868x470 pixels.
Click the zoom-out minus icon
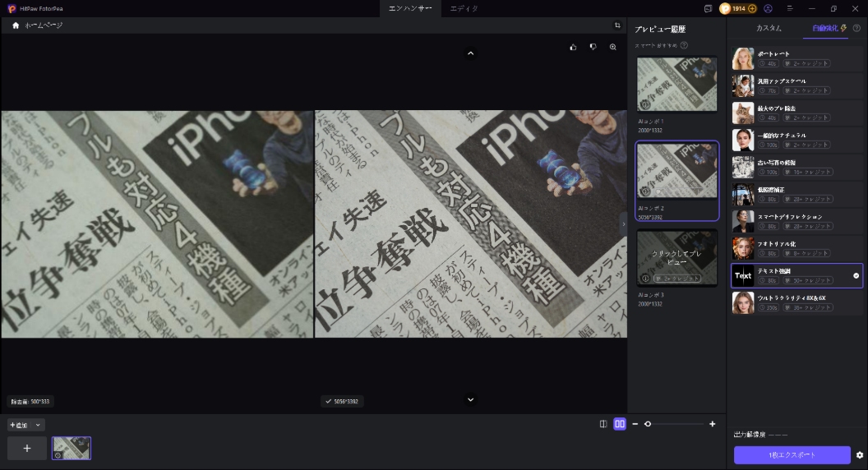[x=635, y=424]
